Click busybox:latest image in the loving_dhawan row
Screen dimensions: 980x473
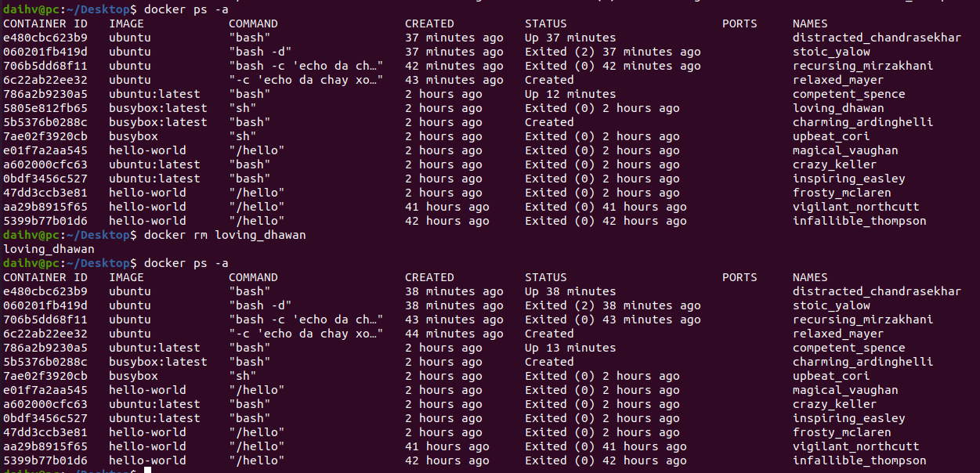click(x=158, y=108)
